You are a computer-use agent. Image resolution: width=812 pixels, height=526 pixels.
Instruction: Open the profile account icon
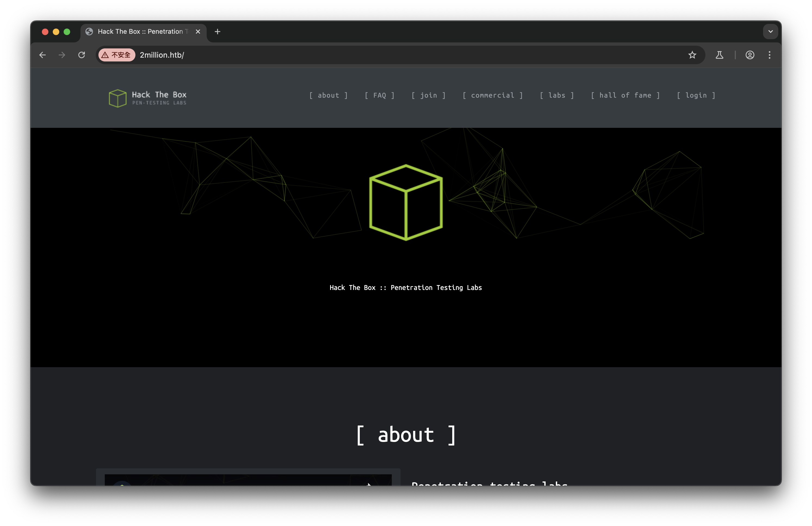pos(750,55)
